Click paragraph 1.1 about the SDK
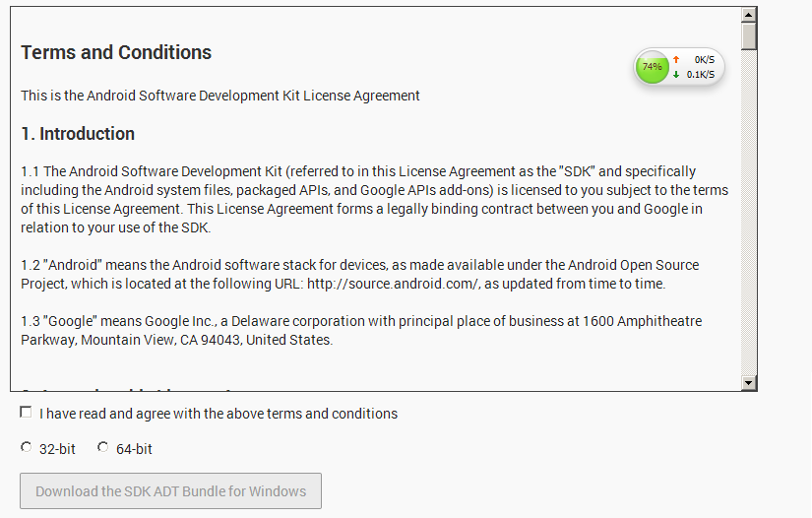This screenshot has width=812, height=518. tap(374, 199)
